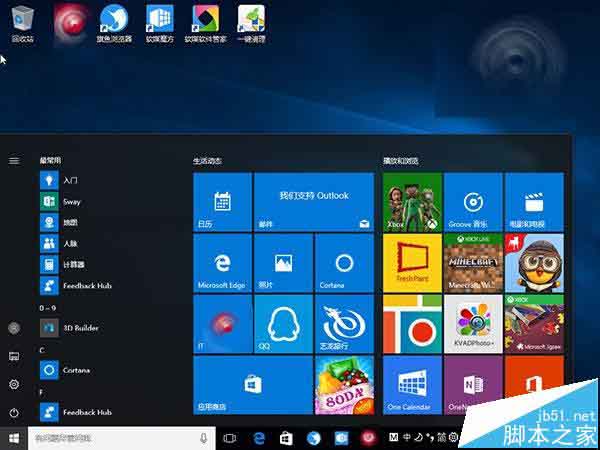Open the KVADPhoto+ tile
600x450 pixels.
click(473, 324)
